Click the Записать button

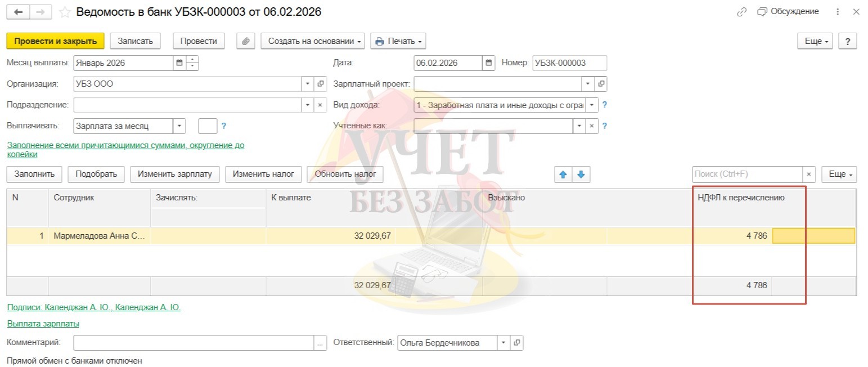click(135, 41)
